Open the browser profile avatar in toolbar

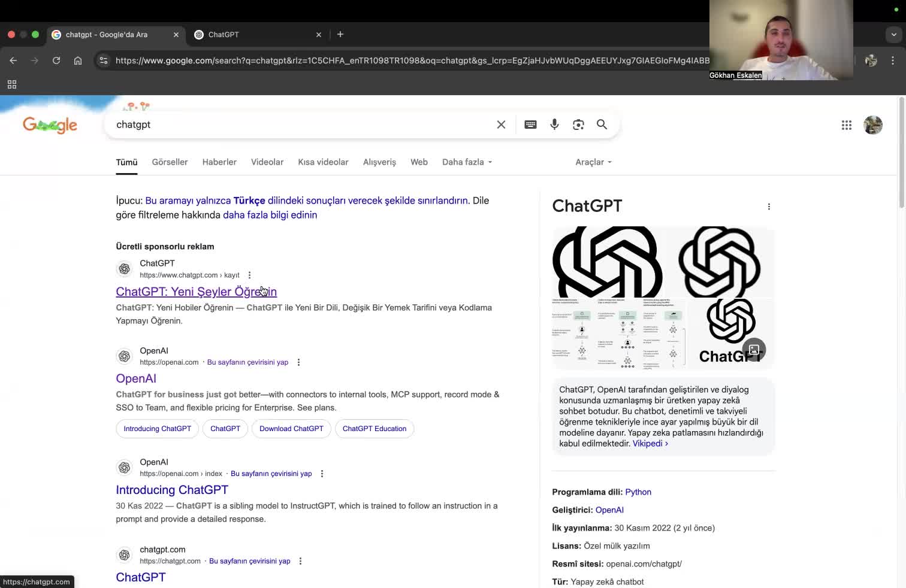tap(871, 60)
